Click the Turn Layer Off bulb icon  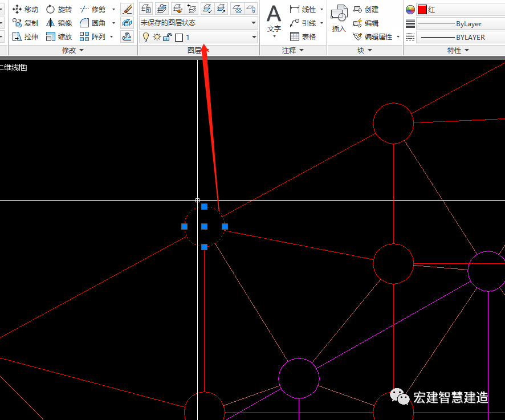(x=251, y=9)
